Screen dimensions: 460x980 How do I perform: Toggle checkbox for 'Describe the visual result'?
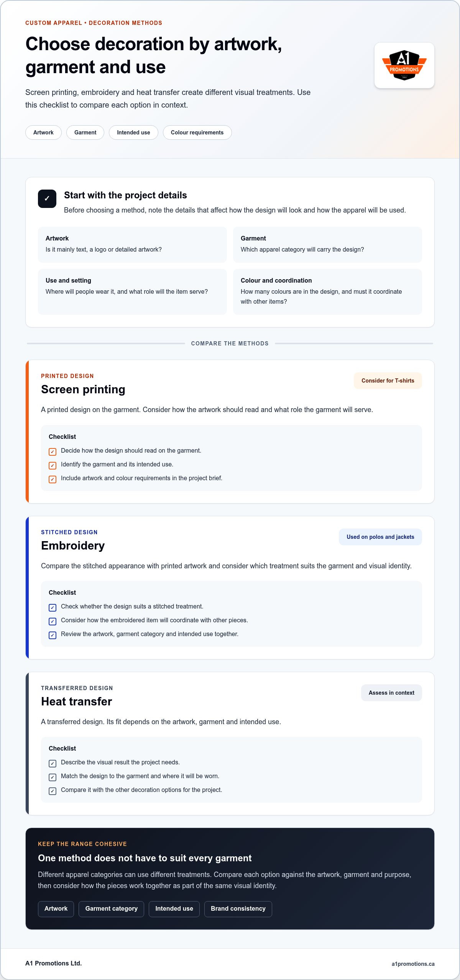tap(53, 763)
